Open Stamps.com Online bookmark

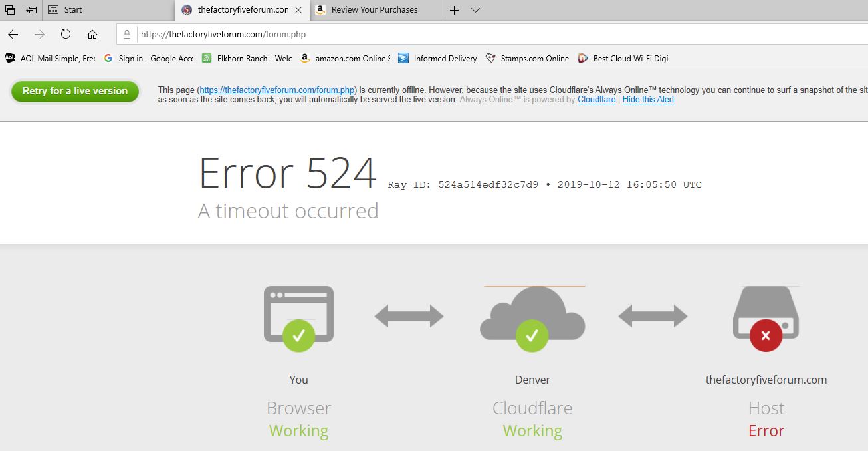(528, 59)
